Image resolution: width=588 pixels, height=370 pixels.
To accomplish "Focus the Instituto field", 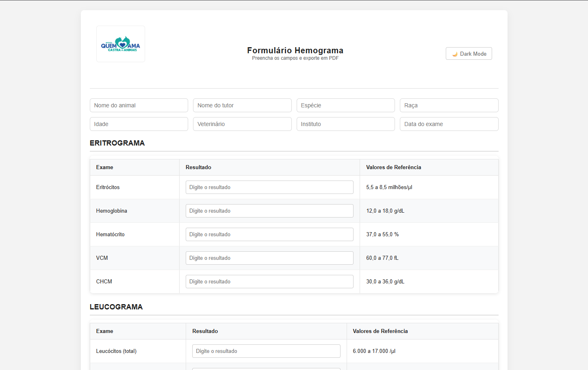I will pyautogui.click(x=345, y=124).
